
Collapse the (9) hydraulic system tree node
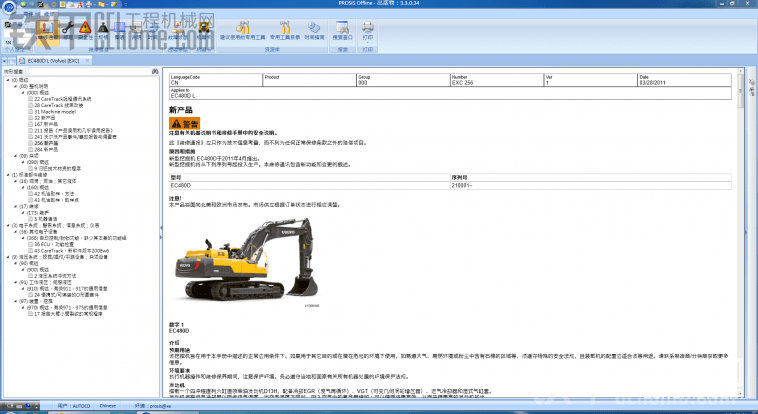8,257
